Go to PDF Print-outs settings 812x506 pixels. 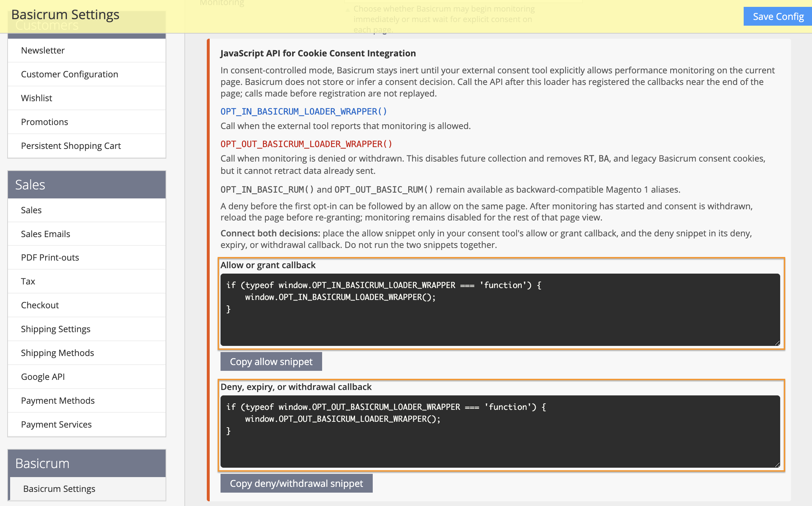[x=87, y=257]
